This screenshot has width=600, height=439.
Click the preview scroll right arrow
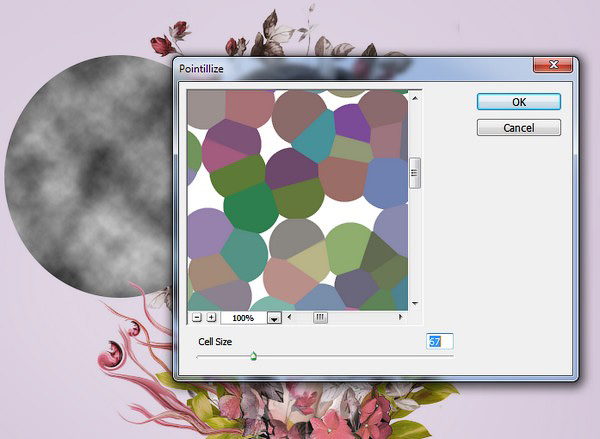coord(400,317)
